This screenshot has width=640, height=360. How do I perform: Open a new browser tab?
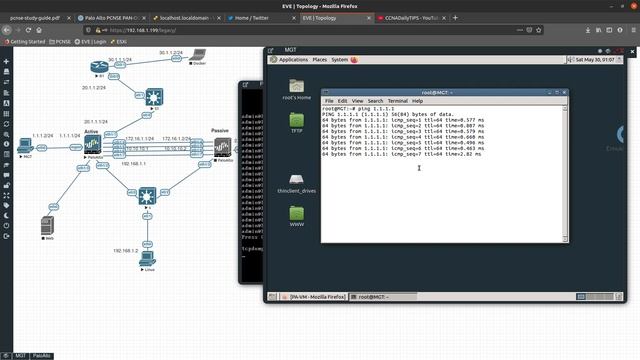tap(455, 18)
